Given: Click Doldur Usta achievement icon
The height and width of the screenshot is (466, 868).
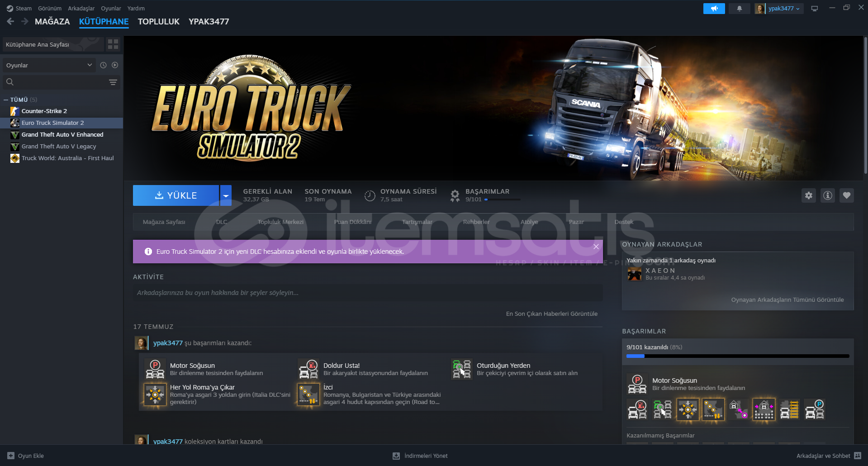Looking at the screenshot, I should coord(308,369).
